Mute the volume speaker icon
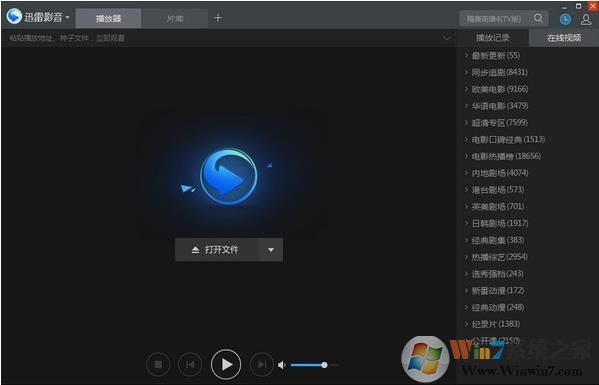 click(x=282, y=365)
